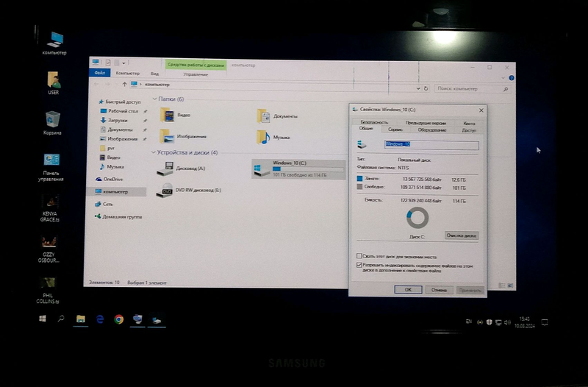Image resolution: width=588 pixels, height=387 pixels.
Task: Open the компьютер desktop icon
Action: 55,43
